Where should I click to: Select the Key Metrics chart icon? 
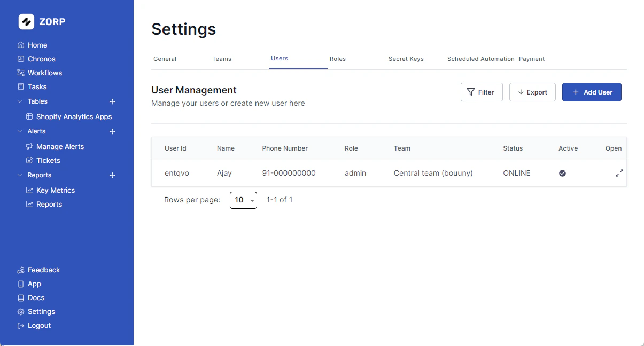coord(30,190)
